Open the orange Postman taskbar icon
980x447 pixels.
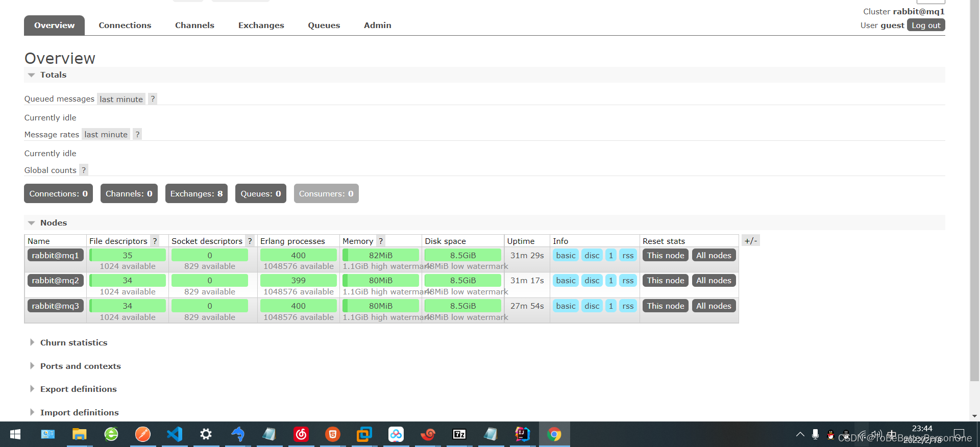pos(143,434)
